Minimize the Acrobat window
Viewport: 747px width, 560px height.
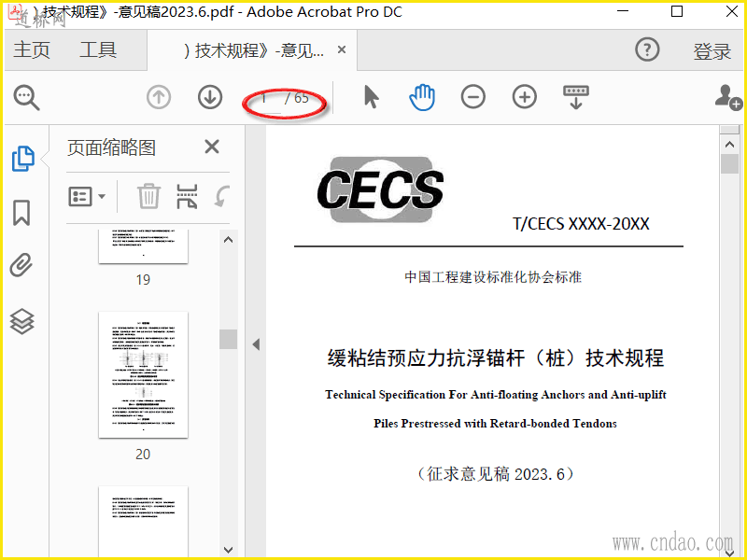point(623,11)
